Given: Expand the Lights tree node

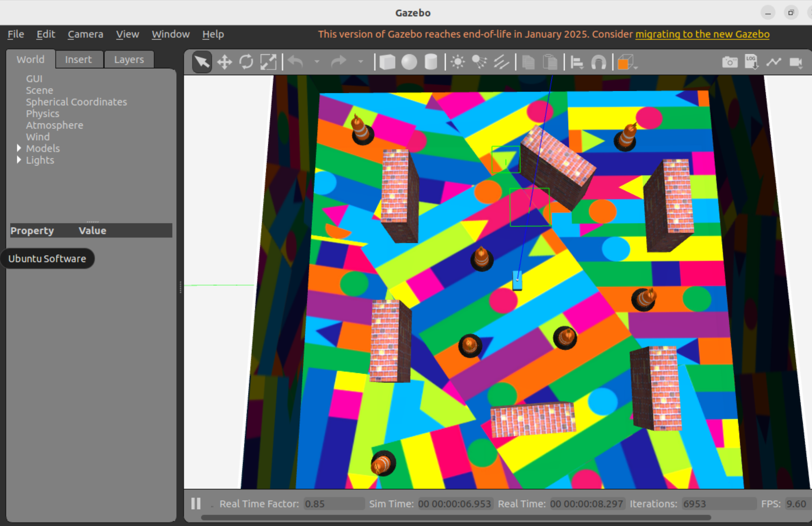Looking at the screenshot, I should 19,160.
